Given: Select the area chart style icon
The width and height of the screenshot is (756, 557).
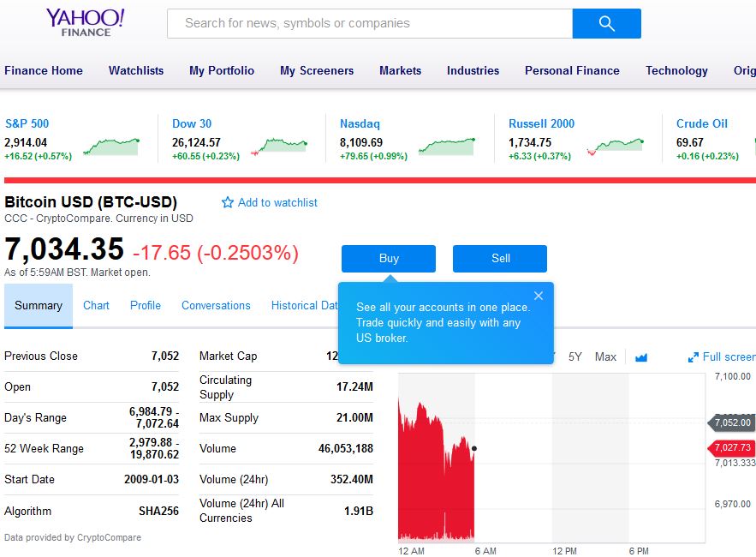Looking at the screenshot, I should [640, 356].
